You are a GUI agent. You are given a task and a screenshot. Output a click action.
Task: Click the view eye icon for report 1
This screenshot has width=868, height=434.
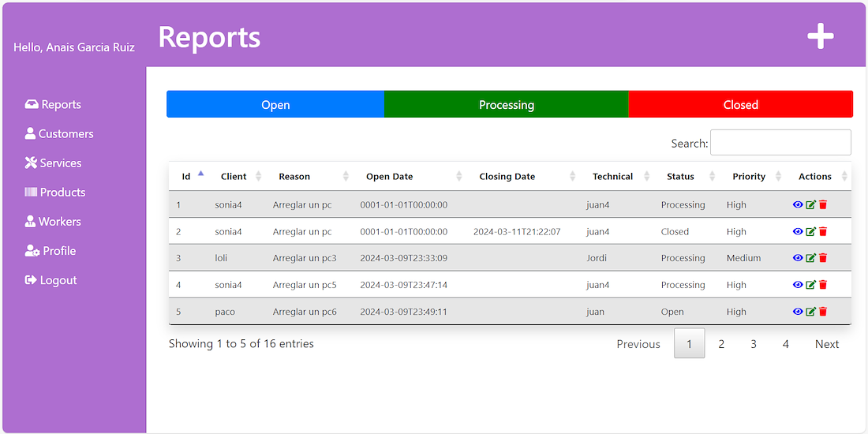click(798, 204)
